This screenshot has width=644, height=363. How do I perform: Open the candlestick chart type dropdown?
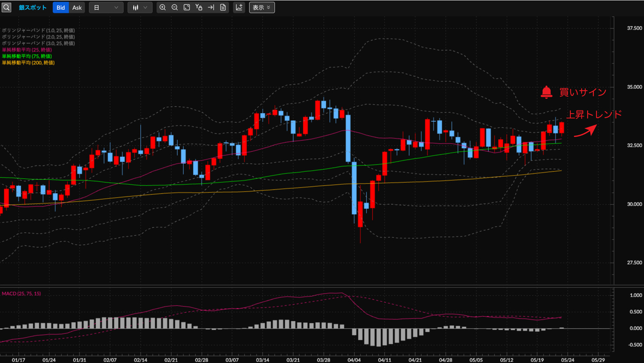(139, 8)
